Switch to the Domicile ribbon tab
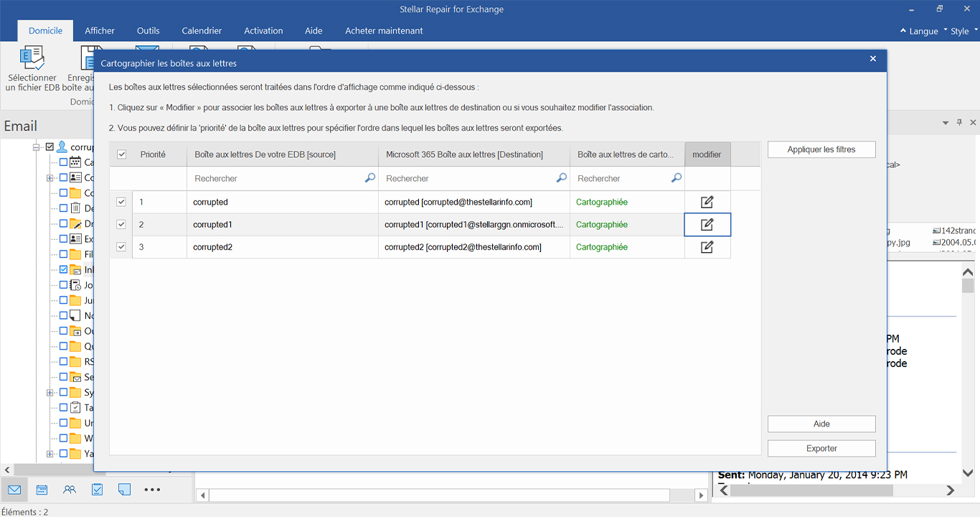This screenshot has height=517, width=980. pos(45,31)
